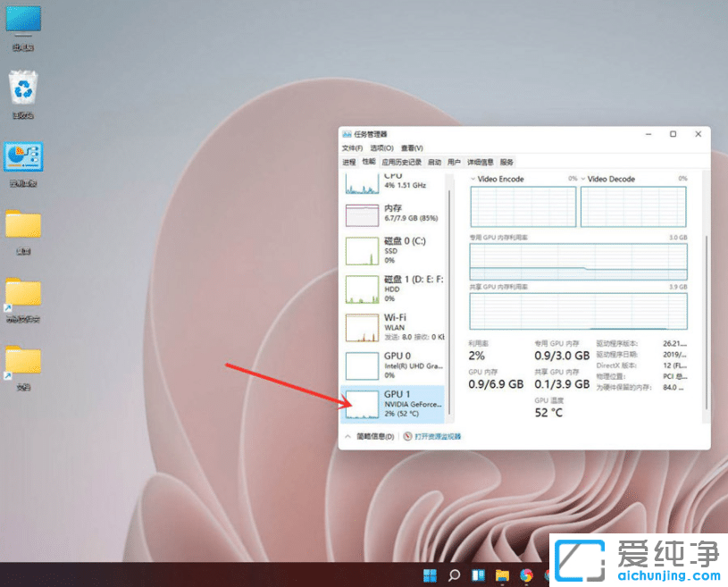
Task: Open Windows Search from taskbar
Action: coord(453,575)
